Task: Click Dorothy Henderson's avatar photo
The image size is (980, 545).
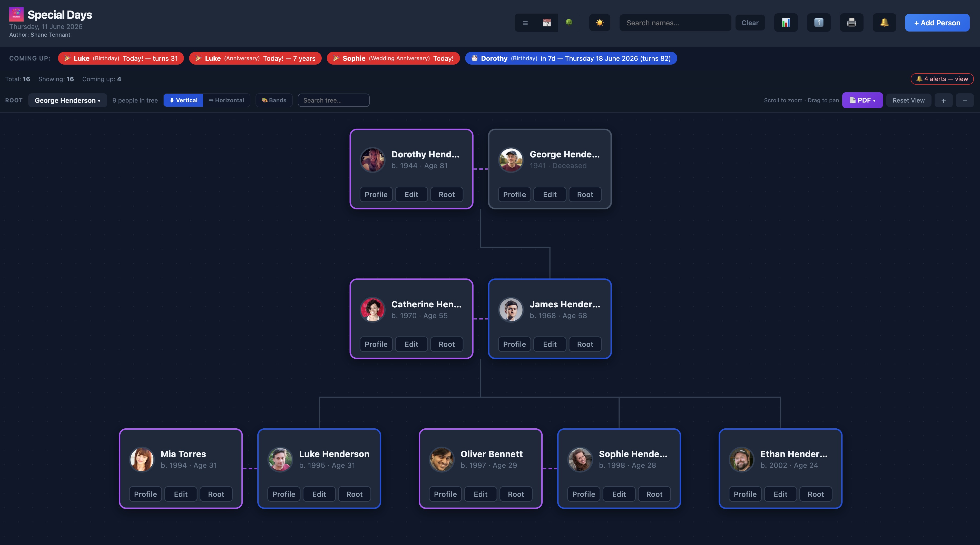Action: pyautogui.click(x=373, y=160)
